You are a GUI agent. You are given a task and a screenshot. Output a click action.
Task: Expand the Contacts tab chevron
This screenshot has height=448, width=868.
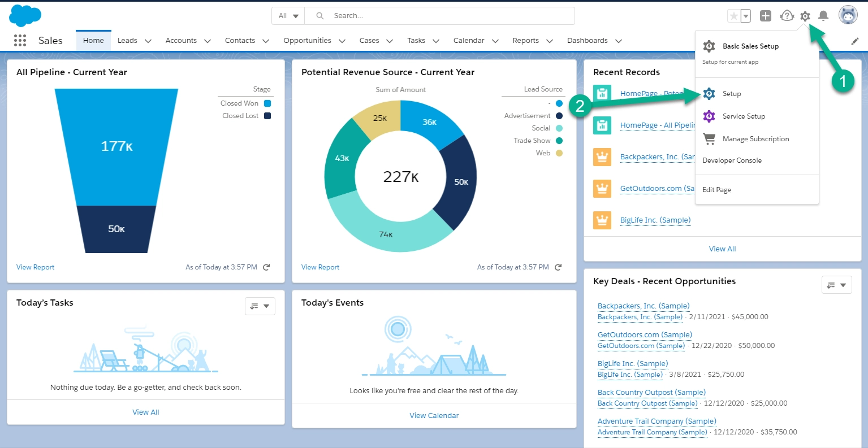266,41
